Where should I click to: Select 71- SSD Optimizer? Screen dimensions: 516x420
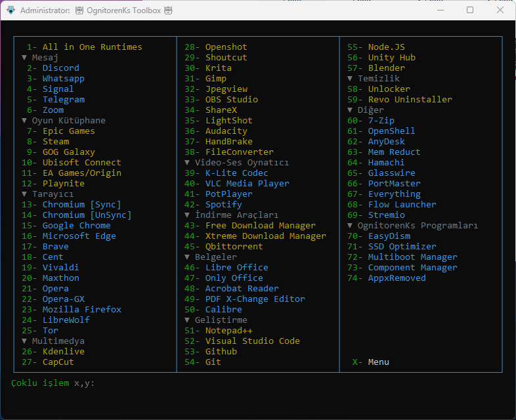pyautogui.click(x=392, y=247)
